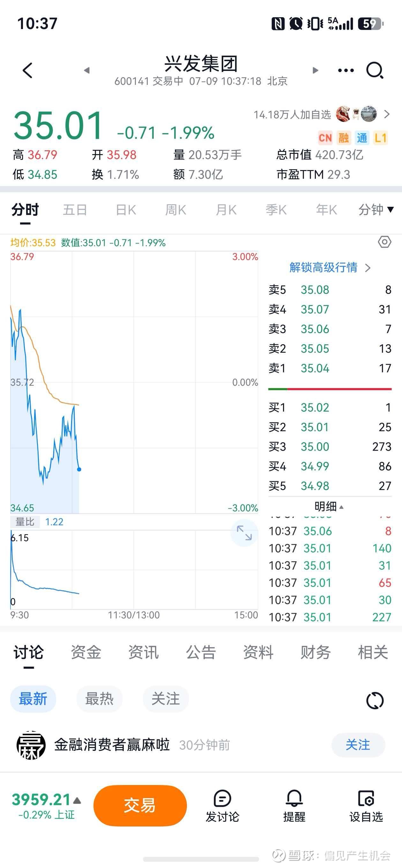Expand the chart to fullscreen
402x868 pixels.
(x=244, y=533)
